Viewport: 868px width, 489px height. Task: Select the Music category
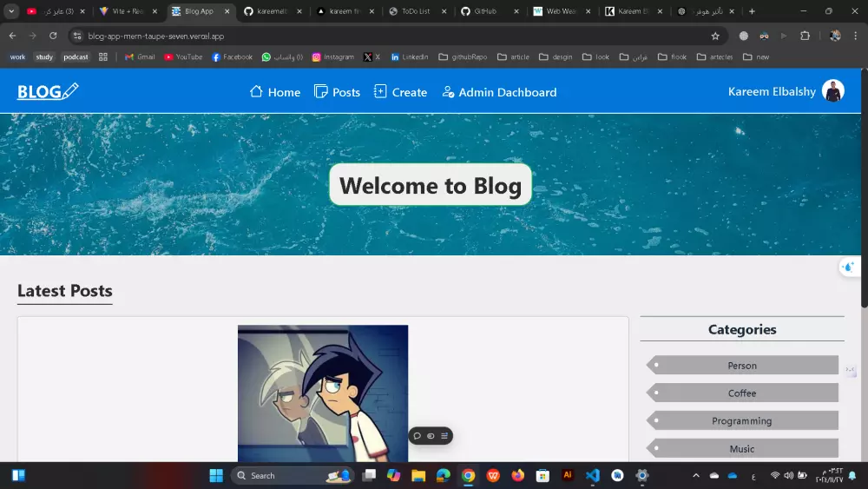pos(742,448)
